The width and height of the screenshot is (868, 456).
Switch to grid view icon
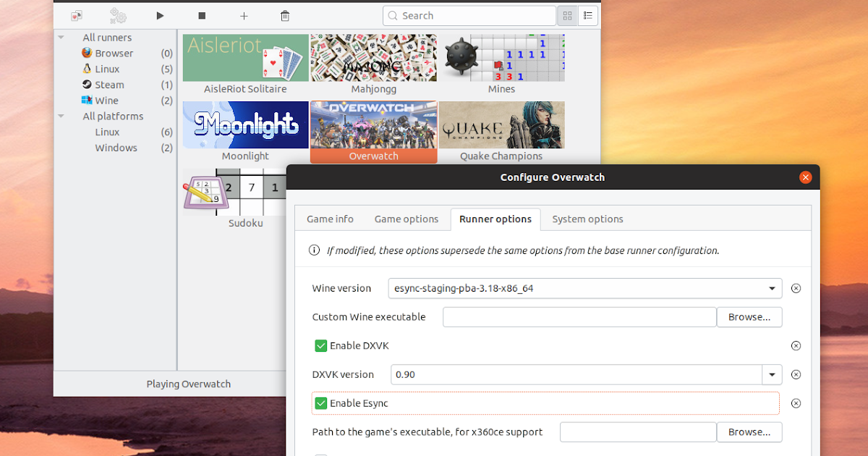pos(567,15)
